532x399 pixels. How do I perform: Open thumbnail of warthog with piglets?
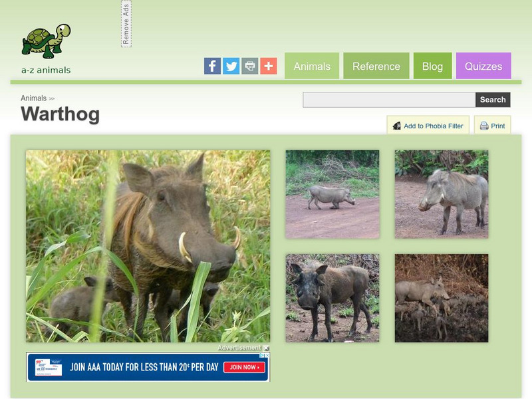442,298
